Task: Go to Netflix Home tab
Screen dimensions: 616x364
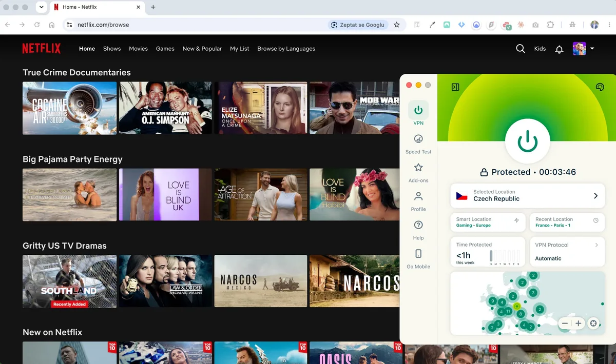Action: tap(87, 49)
